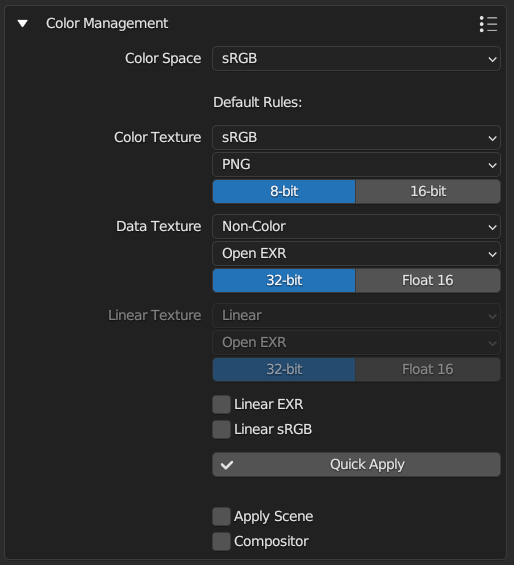Click the Color Texture label
Screen dimensions: 514x565
pyautogui.click(x=158, y=137)
